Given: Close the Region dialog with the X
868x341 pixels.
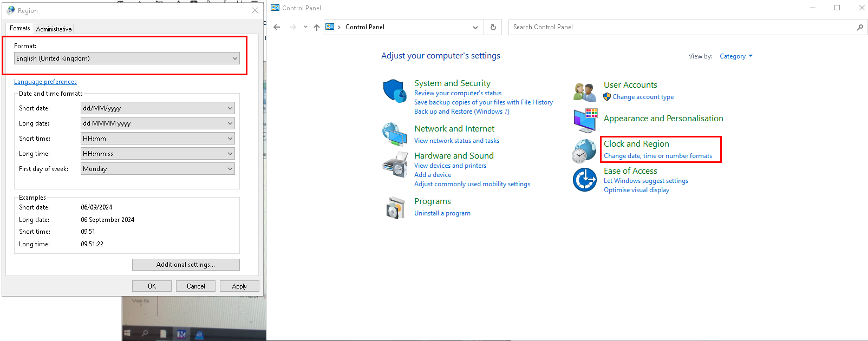Looking at the screenshot, I should click(255, 10).
